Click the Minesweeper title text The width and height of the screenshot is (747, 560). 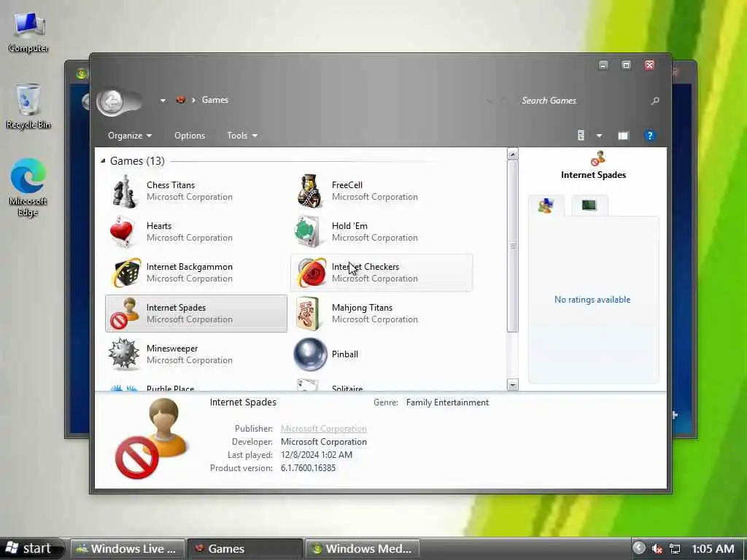click(x=172, y=349)
